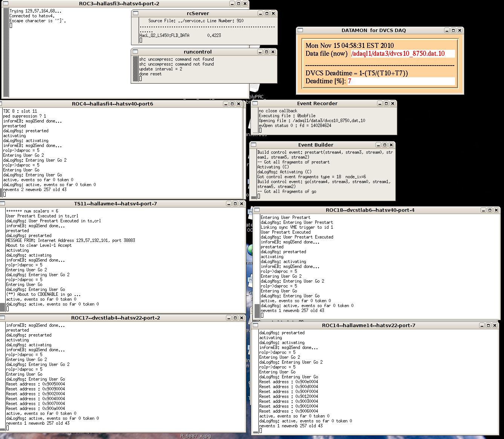Viewport: 504px width, 439px height.
Task: Click the ROC4--hallasfi4--hatsv40-port6 title bar
Action: 112,104
